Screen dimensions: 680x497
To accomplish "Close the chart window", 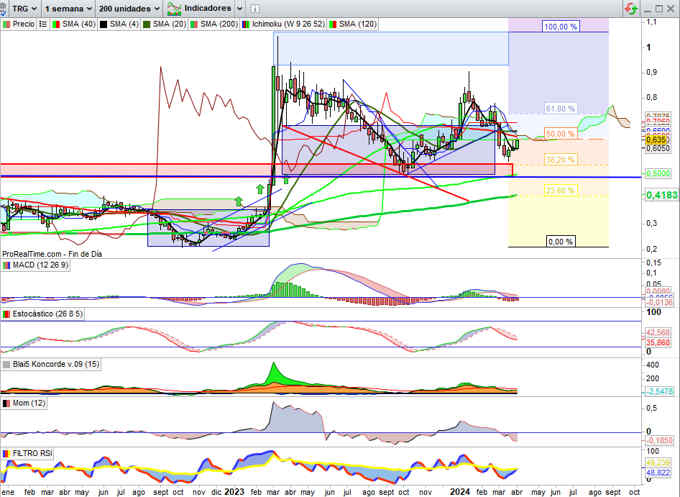I will coord(671,9).
